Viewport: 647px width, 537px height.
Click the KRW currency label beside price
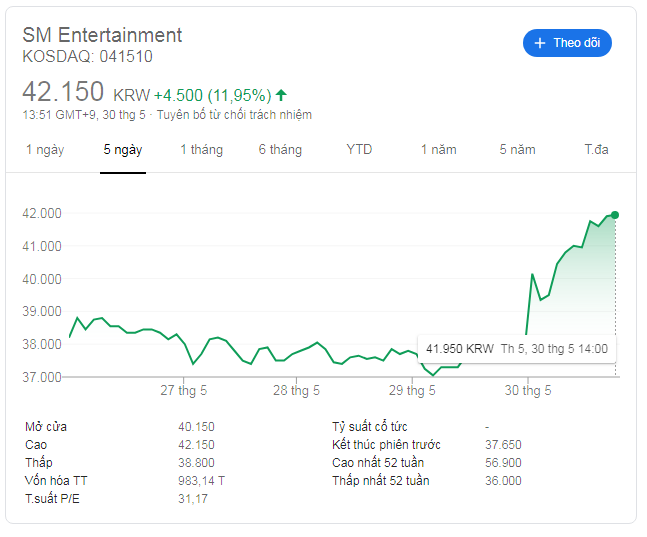[x=131, y=95]
